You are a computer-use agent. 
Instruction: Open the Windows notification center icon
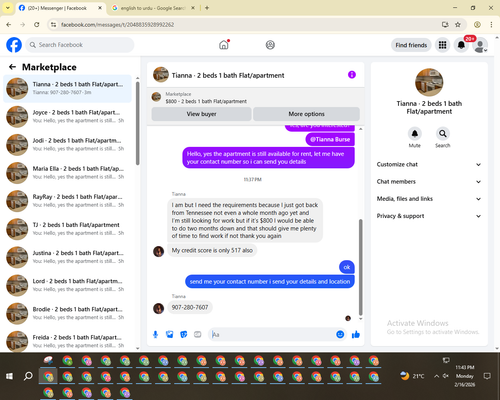tap(487, 376)
